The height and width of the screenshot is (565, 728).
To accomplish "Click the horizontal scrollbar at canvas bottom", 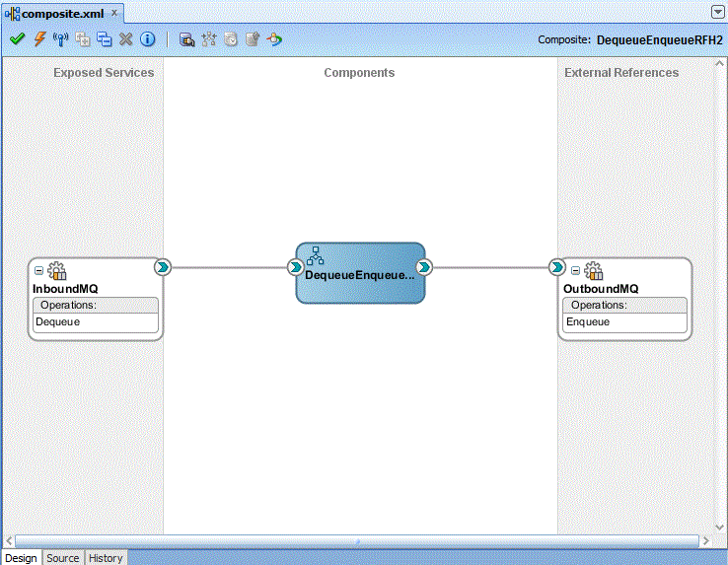I will click(x=355, y=540).
